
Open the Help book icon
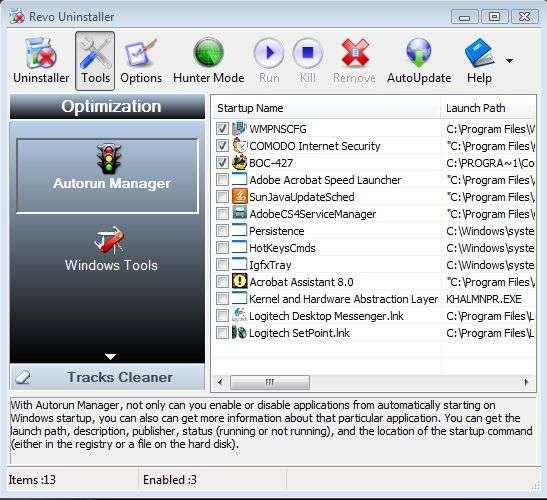pyautogui.click(x=479, y=53)
